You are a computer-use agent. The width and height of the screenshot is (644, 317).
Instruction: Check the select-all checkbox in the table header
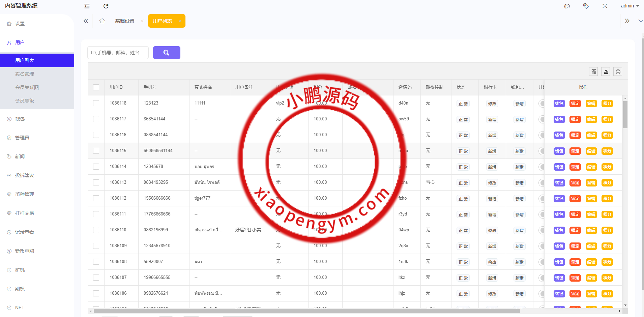tap(96, 87)
